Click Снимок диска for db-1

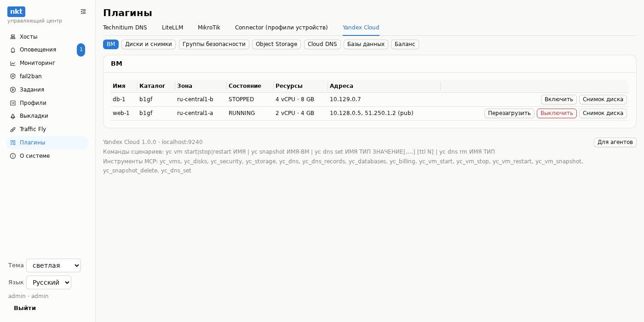603,99
